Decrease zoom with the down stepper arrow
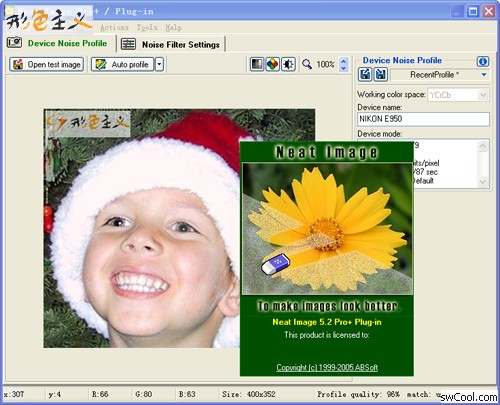Image resolution: width=500 pixels, height=405 pixels. [x=343, y=68]
